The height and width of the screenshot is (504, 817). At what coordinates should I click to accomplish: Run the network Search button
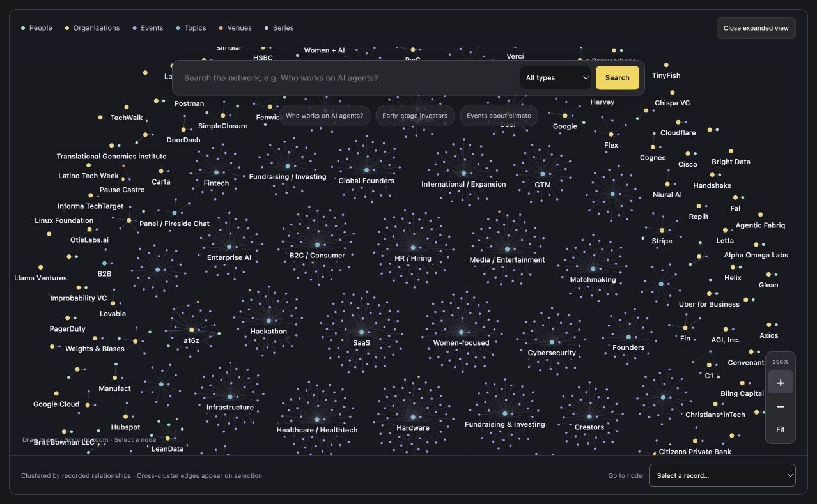pyautogui.click(x=617, y=78)
